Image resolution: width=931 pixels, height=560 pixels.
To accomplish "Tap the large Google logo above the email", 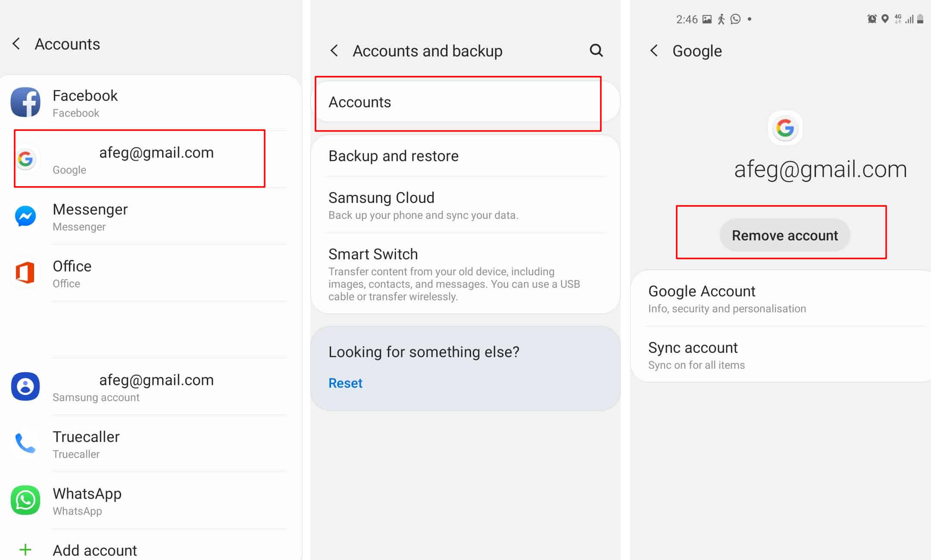I will tap(785, 128).
